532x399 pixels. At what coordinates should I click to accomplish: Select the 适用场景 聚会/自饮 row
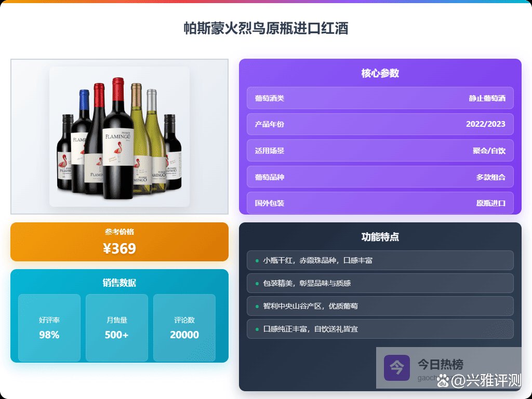click(380, 150)
